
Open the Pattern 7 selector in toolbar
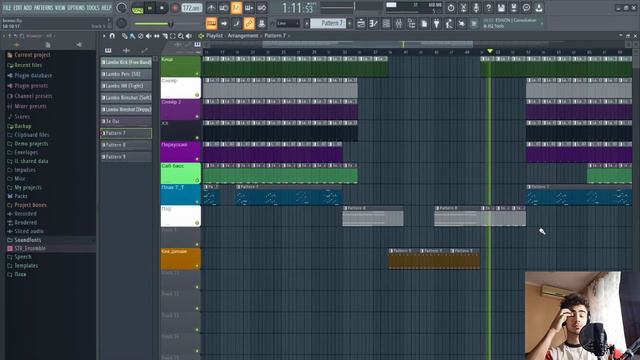(328, 24)
